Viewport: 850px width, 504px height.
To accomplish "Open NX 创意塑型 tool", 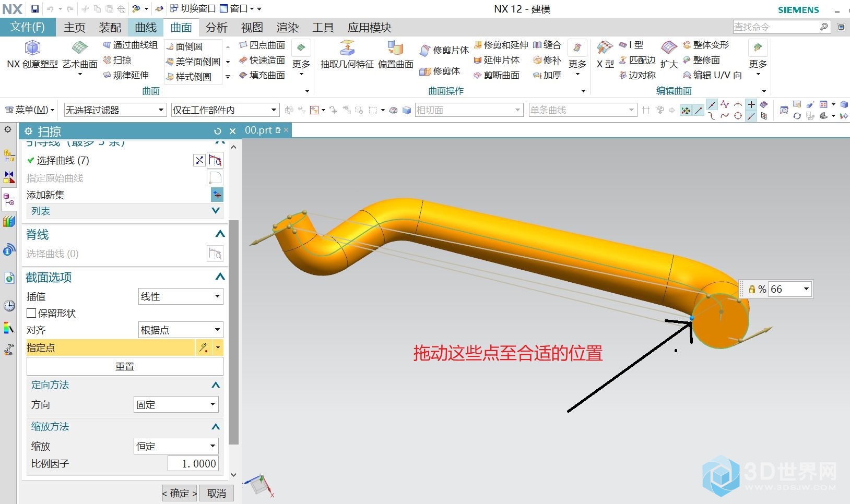I will coord(32,55).
